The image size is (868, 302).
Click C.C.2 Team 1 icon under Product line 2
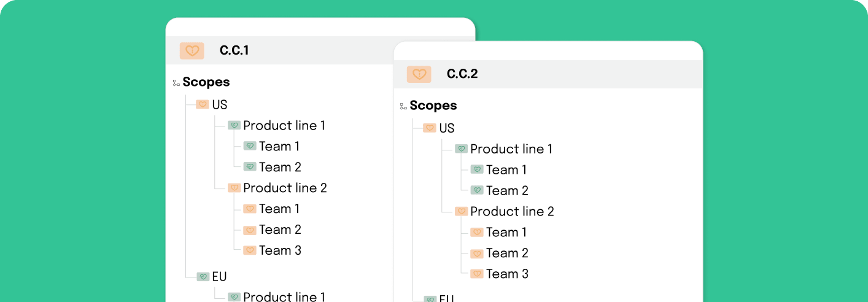coord(477,232)
